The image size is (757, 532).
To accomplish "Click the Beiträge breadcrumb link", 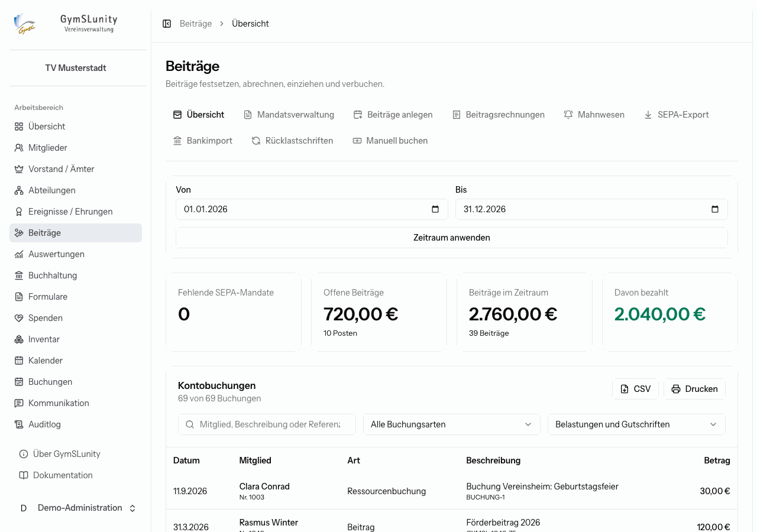I will (x=196, y=24).
